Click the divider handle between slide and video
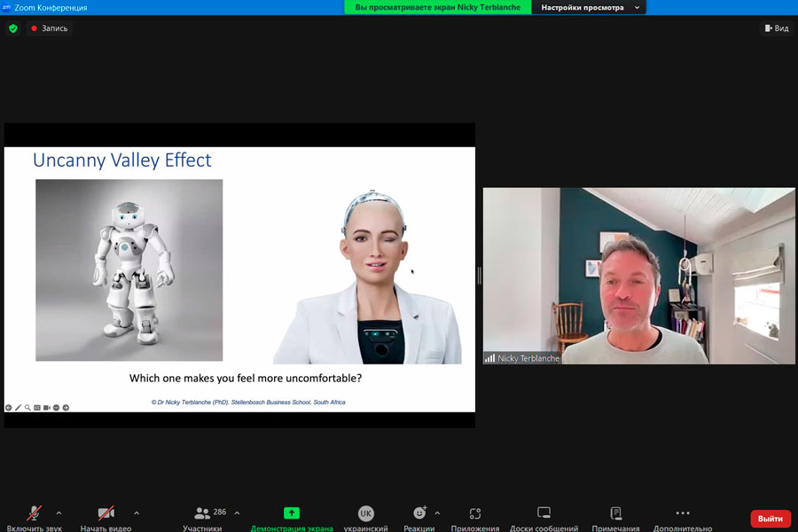Viewport: 798px width, 532px height. 479,276
